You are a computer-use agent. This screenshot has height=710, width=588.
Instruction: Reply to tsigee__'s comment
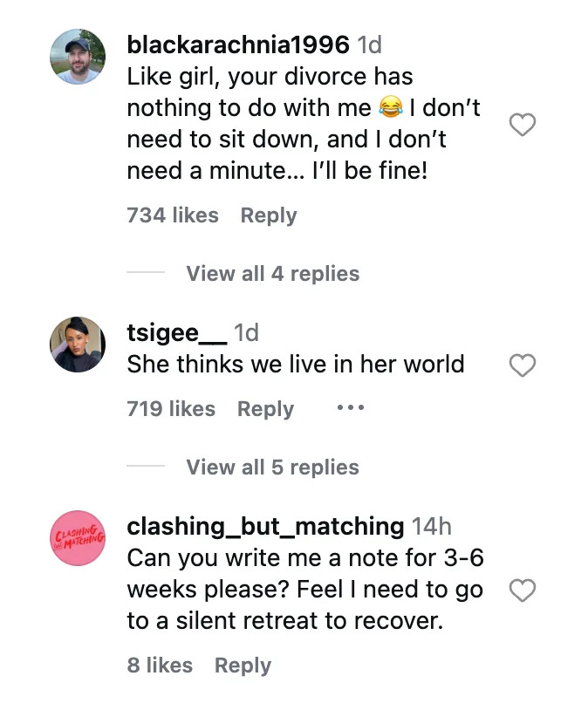click(265, 408)
